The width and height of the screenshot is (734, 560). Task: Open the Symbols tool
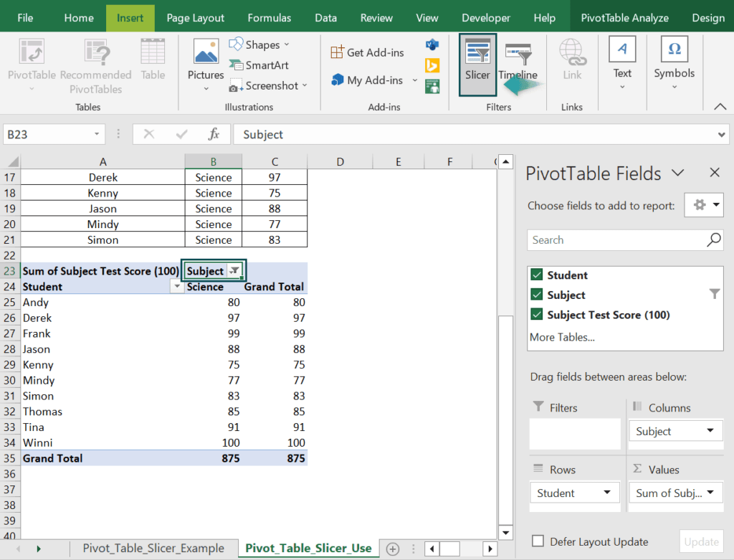click(x=674, y=65)
